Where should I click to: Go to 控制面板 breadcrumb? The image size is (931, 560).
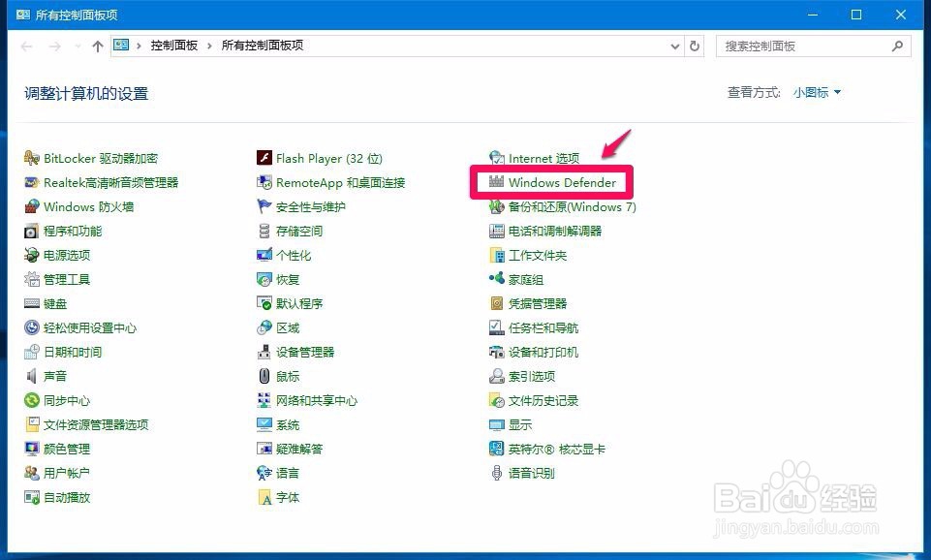[174, 46]
